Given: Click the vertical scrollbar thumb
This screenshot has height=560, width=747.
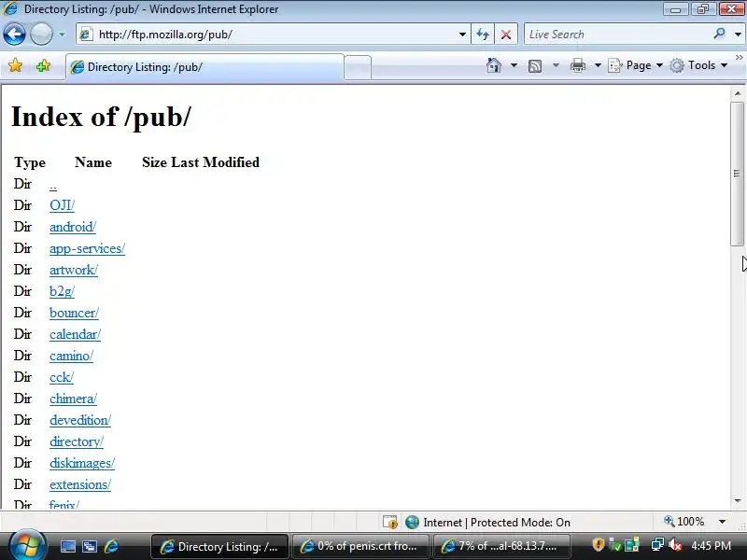Looking at the screenshot, I should coord(738,174).
